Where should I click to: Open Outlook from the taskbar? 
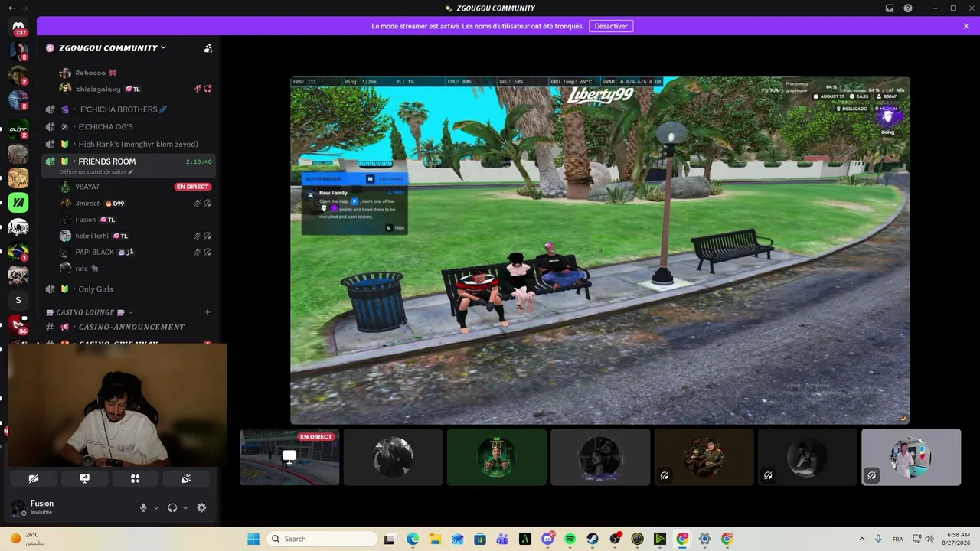coord(457,539)
